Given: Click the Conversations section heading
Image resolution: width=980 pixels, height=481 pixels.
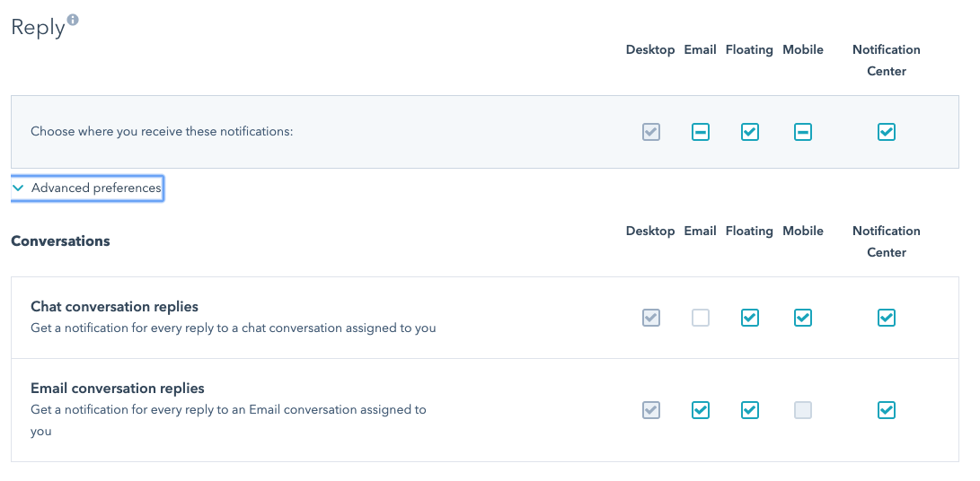Looking at the screenshot, I should (60, 241).
